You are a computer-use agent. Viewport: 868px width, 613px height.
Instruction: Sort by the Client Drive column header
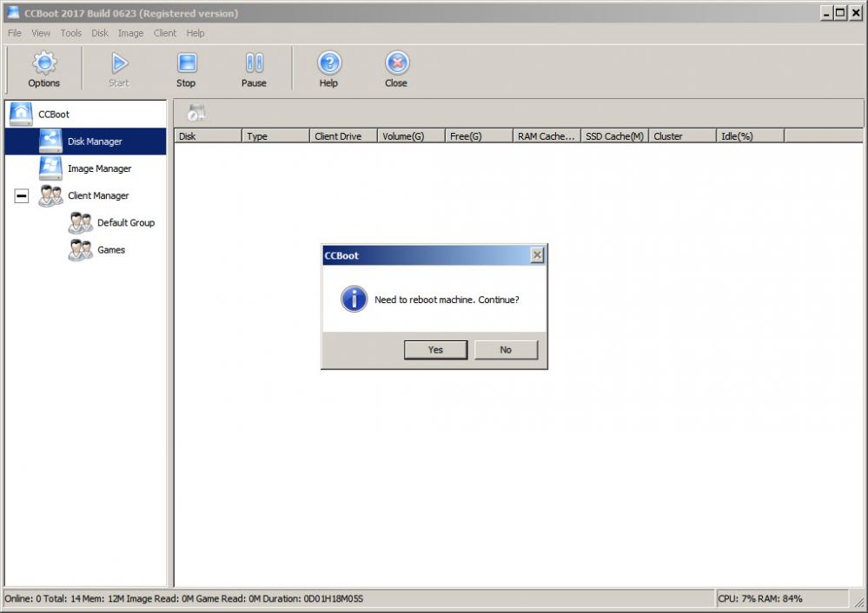343,136
